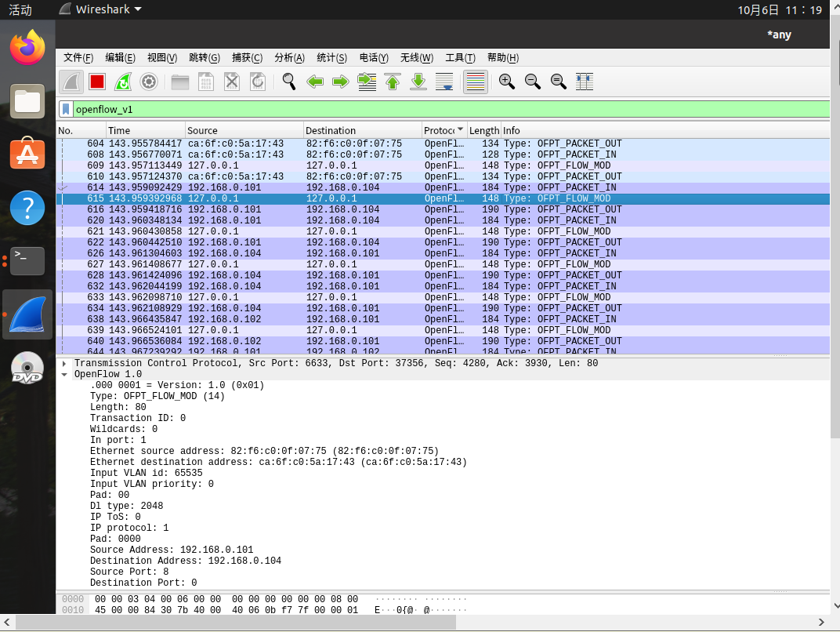
Task: Sort packets by Destination column
Action: tap(363, 130)
